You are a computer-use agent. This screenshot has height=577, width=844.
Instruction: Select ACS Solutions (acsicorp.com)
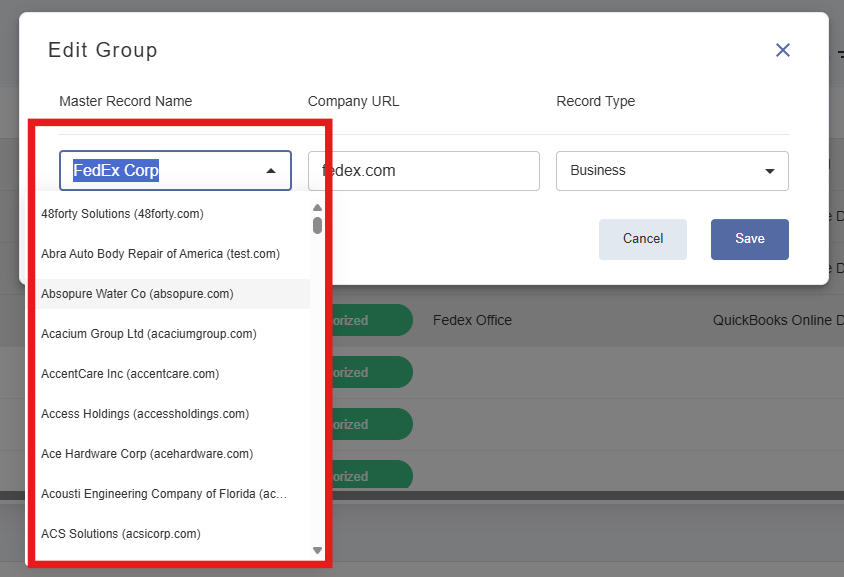pos(173,534)
